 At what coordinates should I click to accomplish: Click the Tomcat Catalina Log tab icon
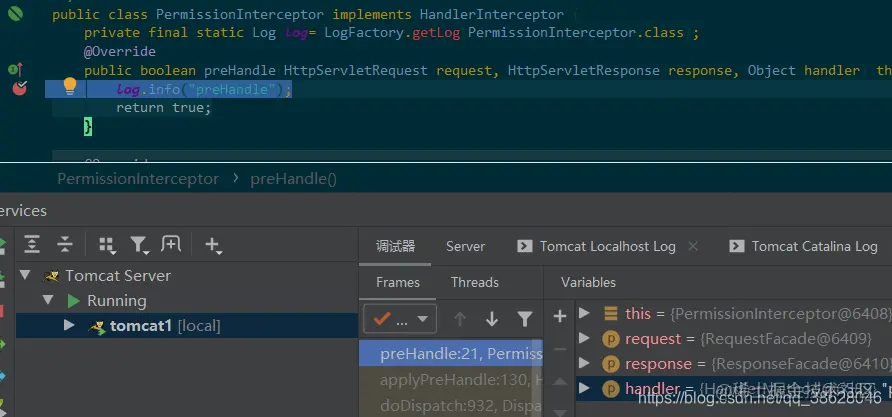click(737, 246)
